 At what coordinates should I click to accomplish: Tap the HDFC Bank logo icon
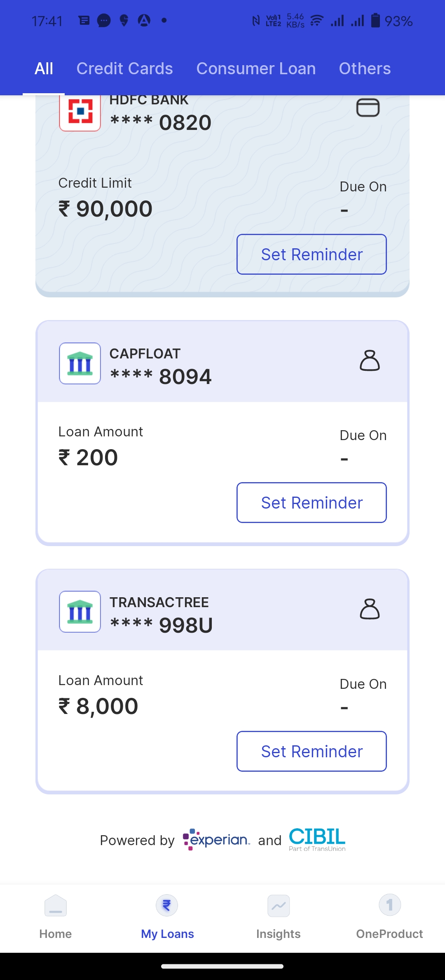80,112
